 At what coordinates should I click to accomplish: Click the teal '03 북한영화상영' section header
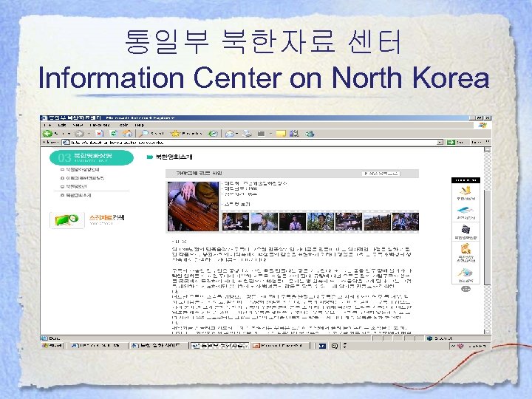point(92,157)
